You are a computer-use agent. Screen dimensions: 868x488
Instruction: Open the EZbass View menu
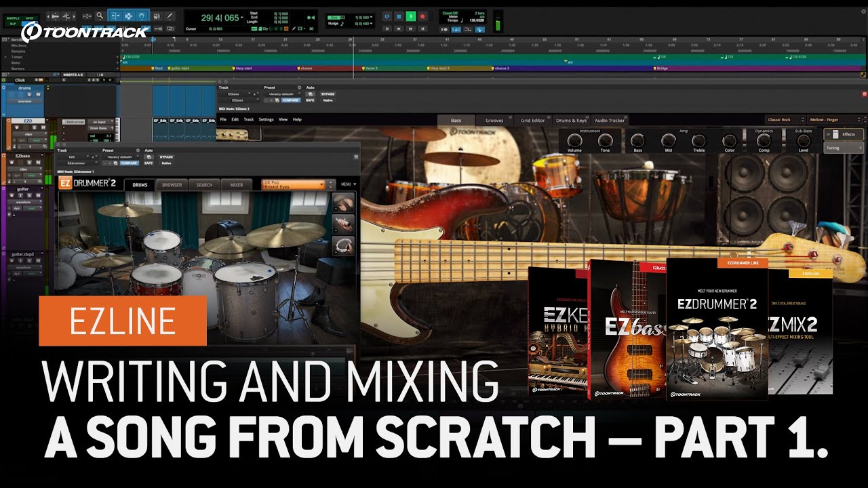[283, 119]
